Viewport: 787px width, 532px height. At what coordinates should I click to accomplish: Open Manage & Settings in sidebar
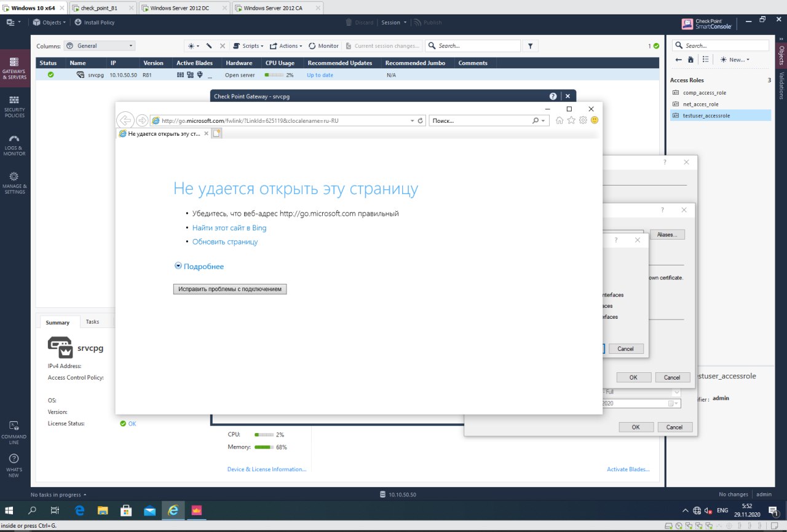[x=14, y=183]
